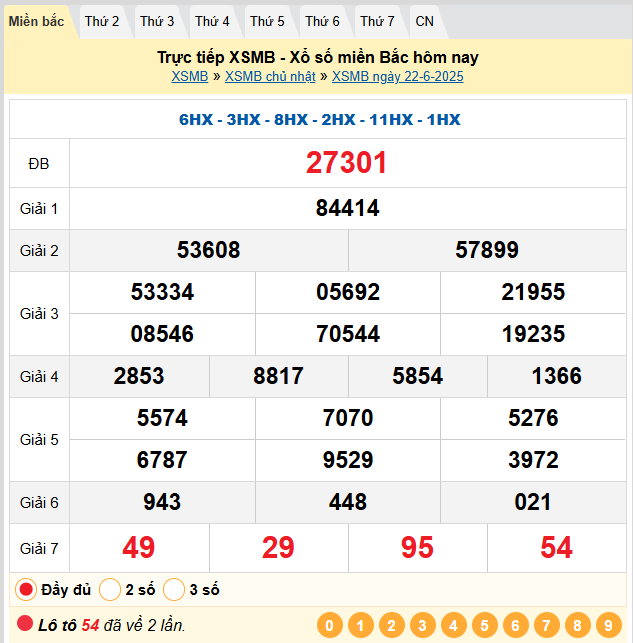Click the ĐB row label
Image resolution: width=633 pixels, height=643 pixels.
pos(39,164)
